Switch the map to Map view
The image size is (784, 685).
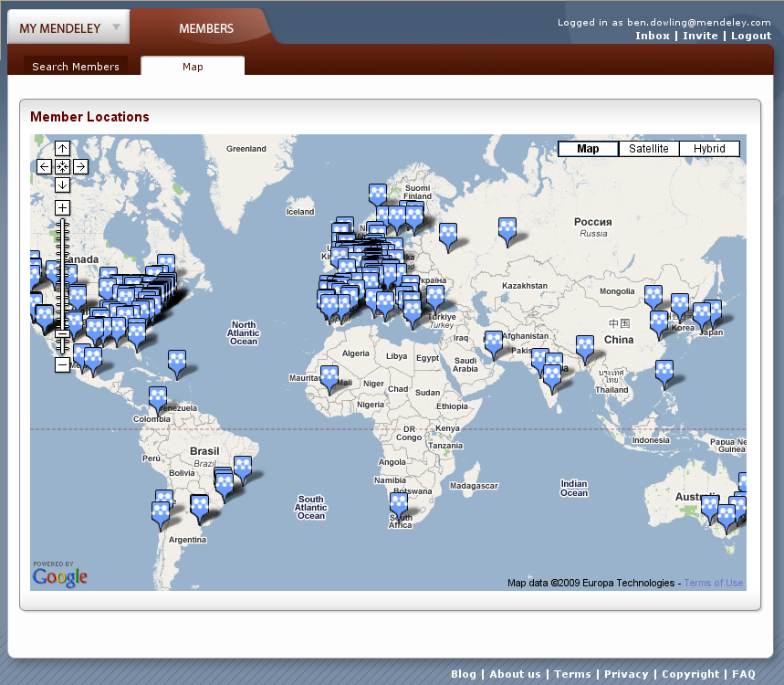[588, 149]
